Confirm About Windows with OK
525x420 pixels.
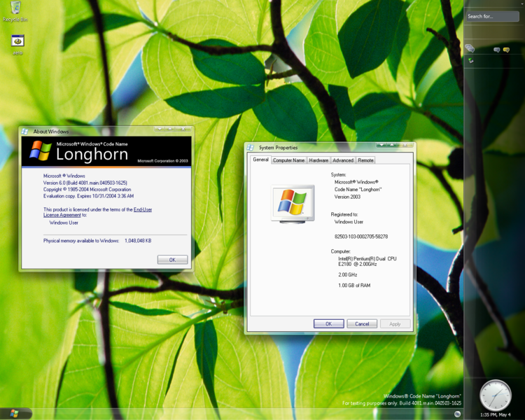[x=172, y=260]
